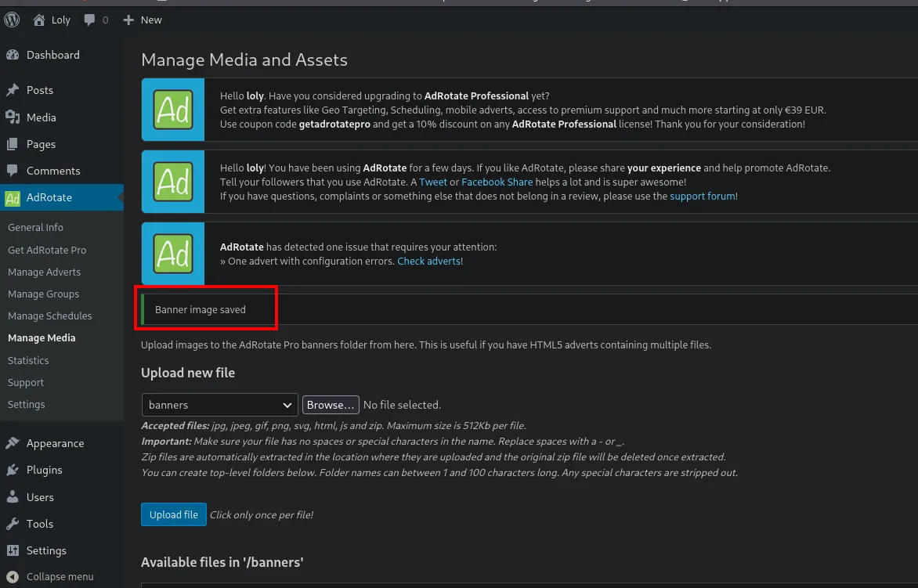The image size is (918, 588).
Task: Click the 'getadrotatepro' coupon code text
Action: pyautogui.click(x=334, y=124)
